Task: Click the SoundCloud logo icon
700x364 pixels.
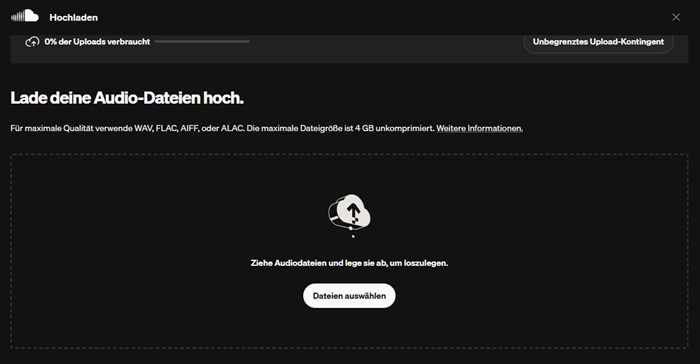Action: [25, 17]
